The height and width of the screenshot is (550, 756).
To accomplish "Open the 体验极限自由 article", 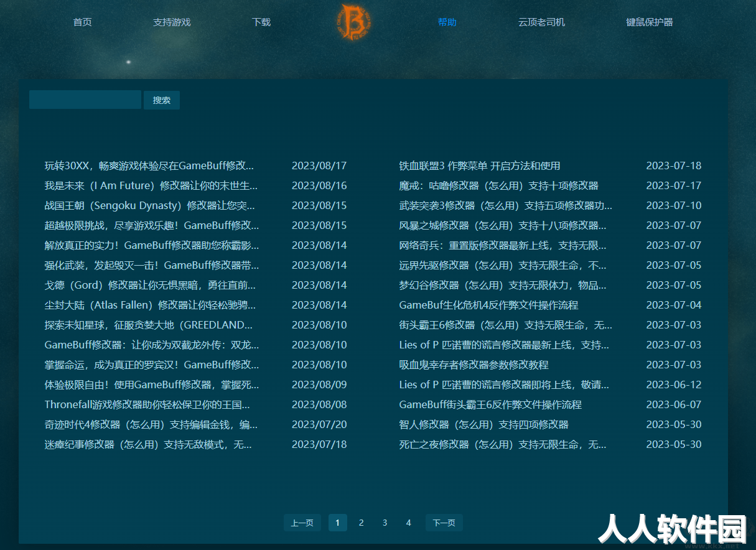I will click(x=152, y=385).
